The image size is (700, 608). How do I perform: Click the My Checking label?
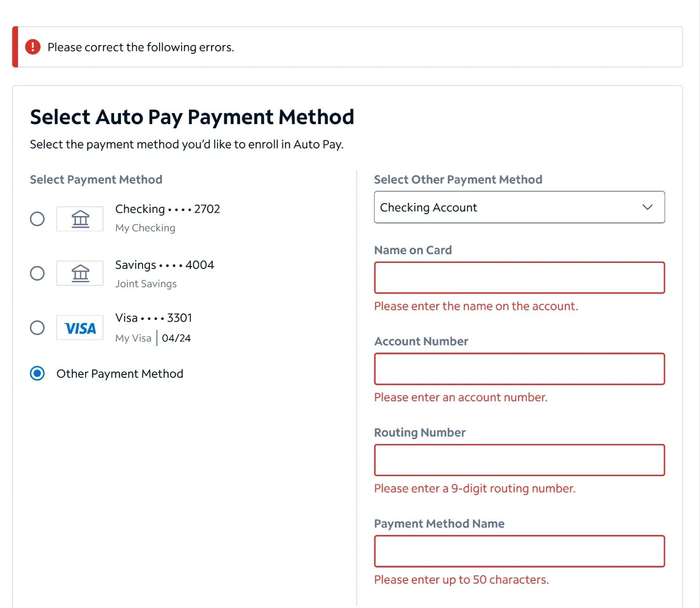(x=145, y=227)
